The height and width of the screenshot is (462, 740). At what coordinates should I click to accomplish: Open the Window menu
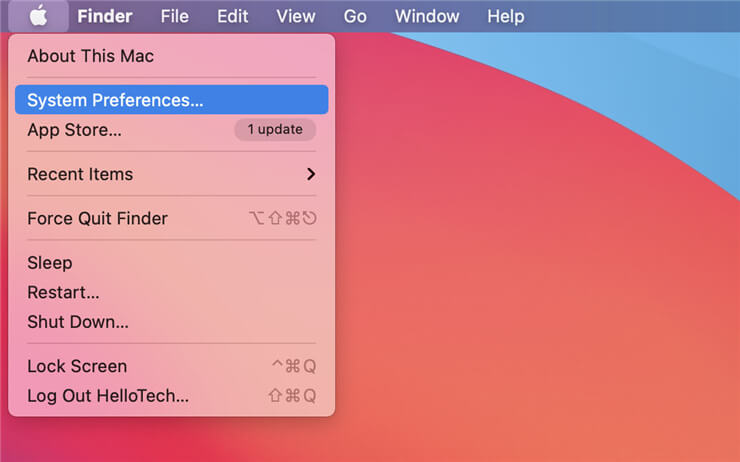(x=427, y=17)
